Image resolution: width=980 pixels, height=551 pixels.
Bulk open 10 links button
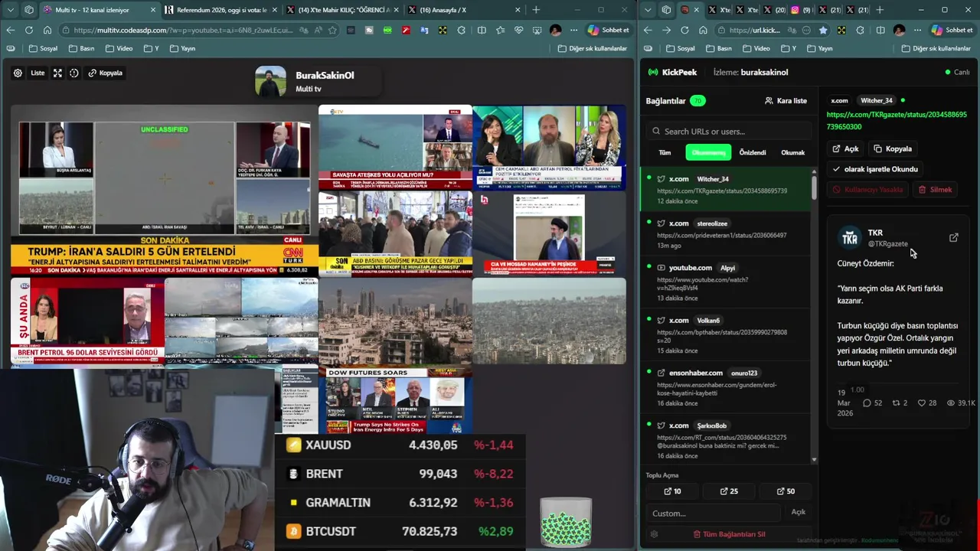[x=672, y=491]
